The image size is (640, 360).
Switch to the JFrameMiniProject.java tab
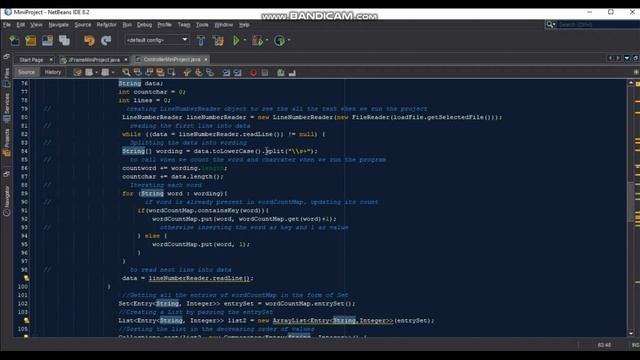point(94,60)
